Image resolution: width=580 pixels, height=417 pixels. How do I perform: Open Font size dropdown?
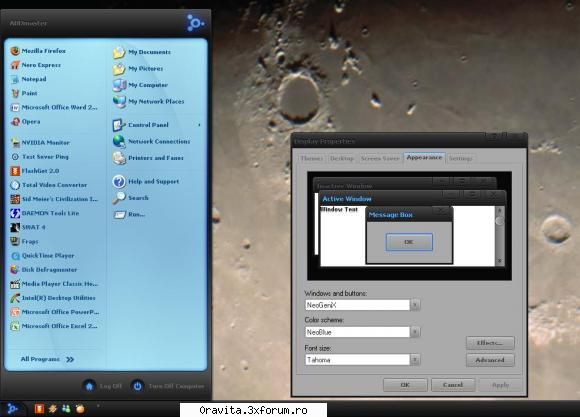[x=415, y=359]
